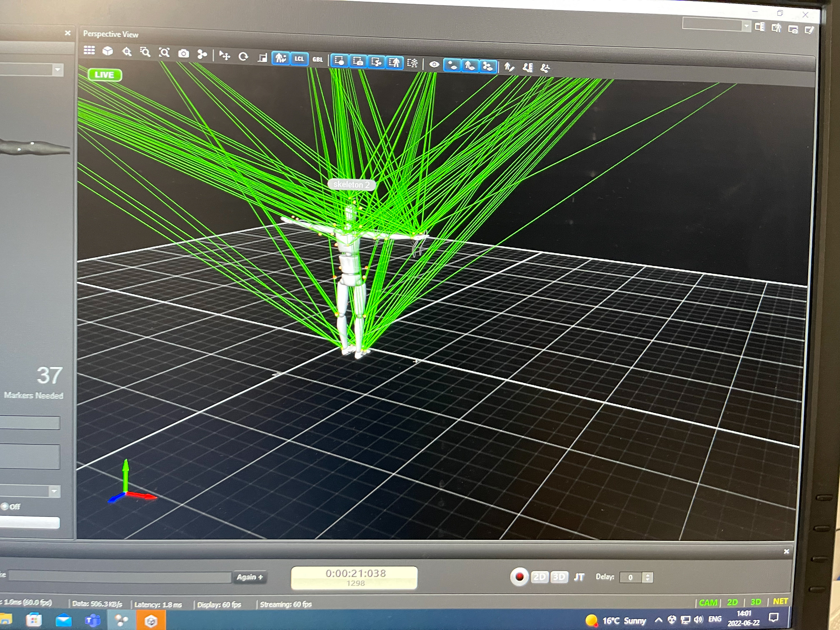Select the scale tool icon
Viewport: 840px width, 630px height.
pyautogui.click(x=262, y=57)
